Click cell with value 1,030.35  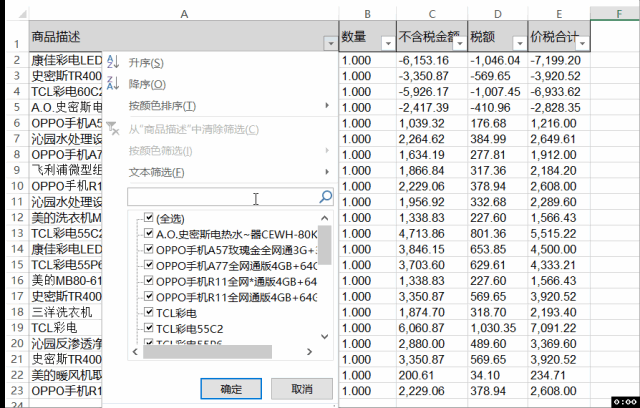coord(498,328)
